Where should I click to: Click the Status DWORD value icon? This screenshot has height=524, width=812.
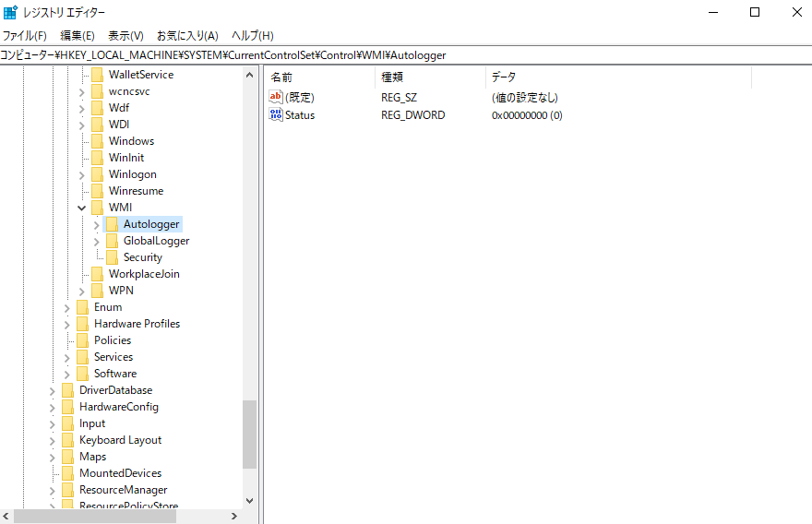tap(276, 115)
